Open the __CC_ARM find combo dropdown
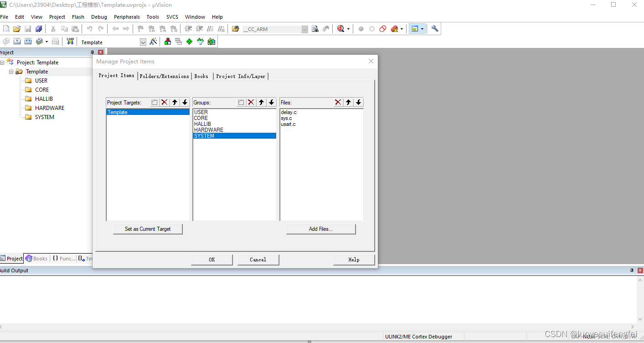Viewport: 644px width, 343px height. pos(305,29)
